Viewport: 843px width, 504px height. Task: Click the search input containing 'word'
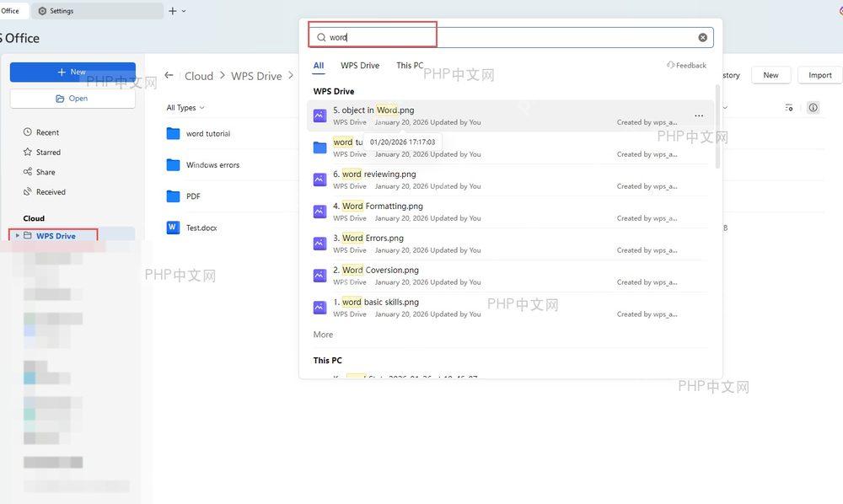tap(511, 37)
